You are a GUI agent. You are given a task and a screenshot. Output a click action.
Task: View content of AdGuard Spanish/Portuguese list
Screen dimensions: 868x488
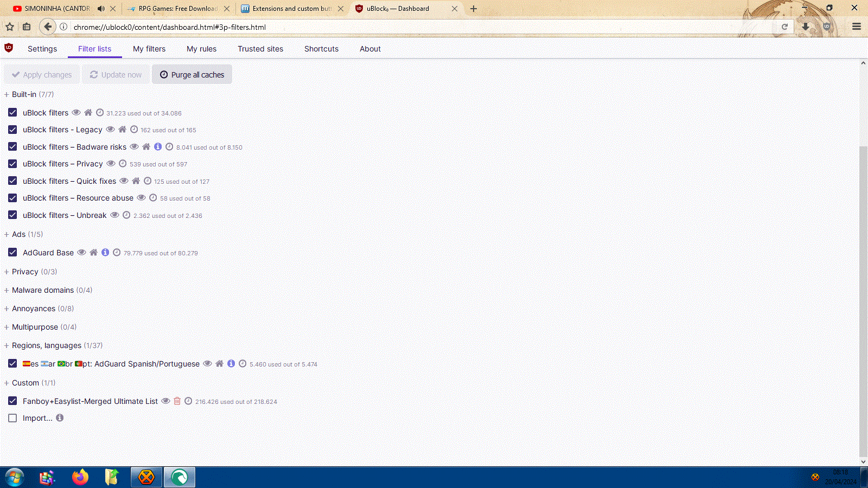click(x=207, y=364)
